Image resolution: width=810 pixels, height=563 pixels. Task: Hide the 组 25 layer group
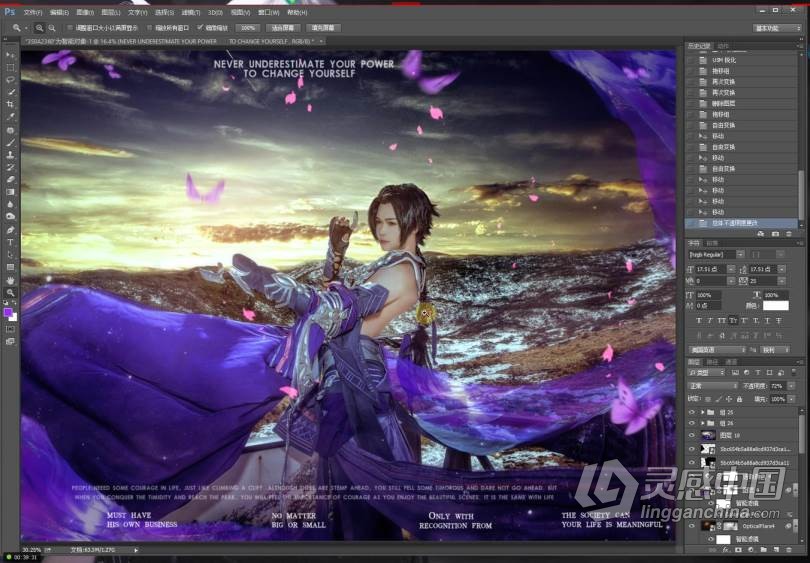point(692,412)
